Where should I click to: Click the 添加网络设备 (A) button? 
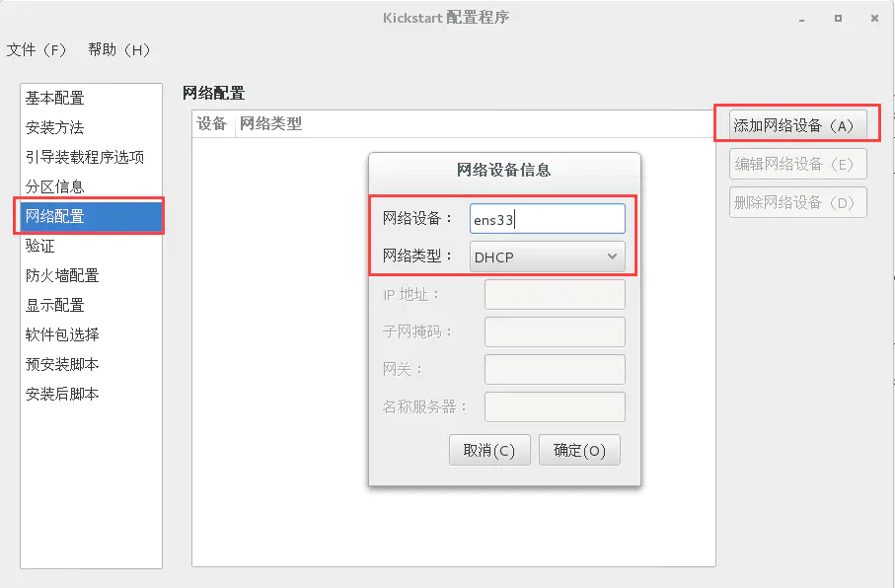[x=797, y=125]
